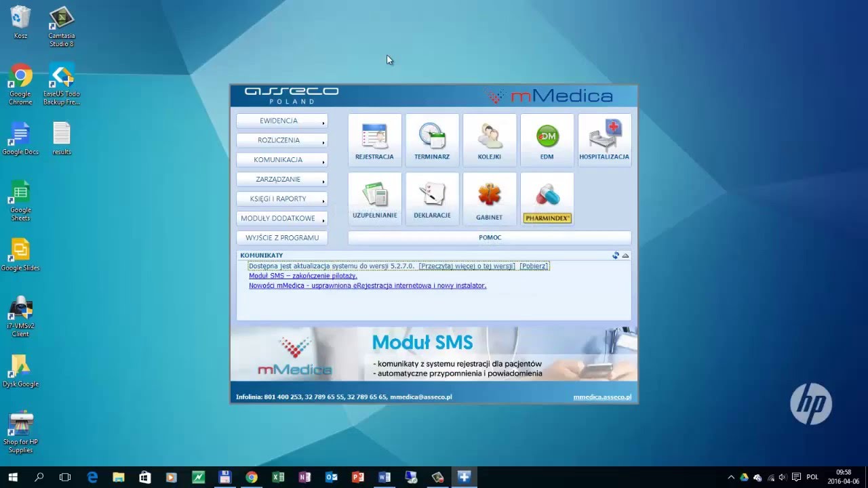Open taskbar search magnifier
The height and width of the screenshot is (488, 868).
(x=39, y=477)
